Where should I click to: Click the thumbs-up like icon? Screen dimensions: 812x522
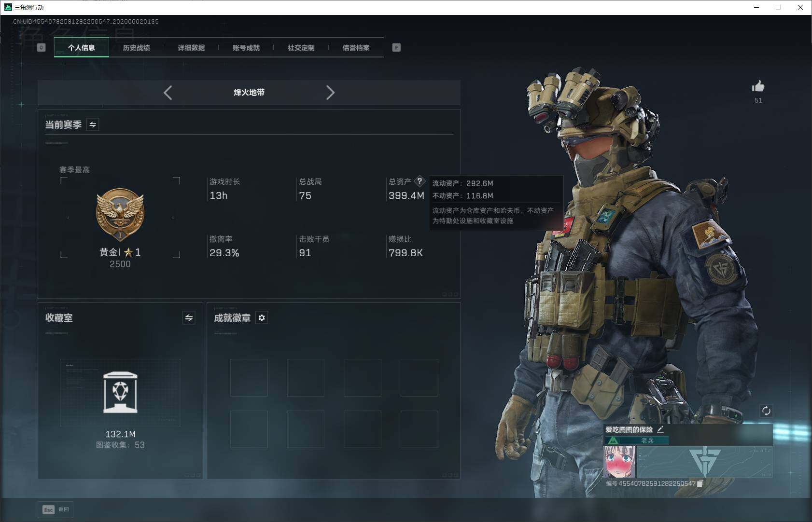(x=758, y=86)
